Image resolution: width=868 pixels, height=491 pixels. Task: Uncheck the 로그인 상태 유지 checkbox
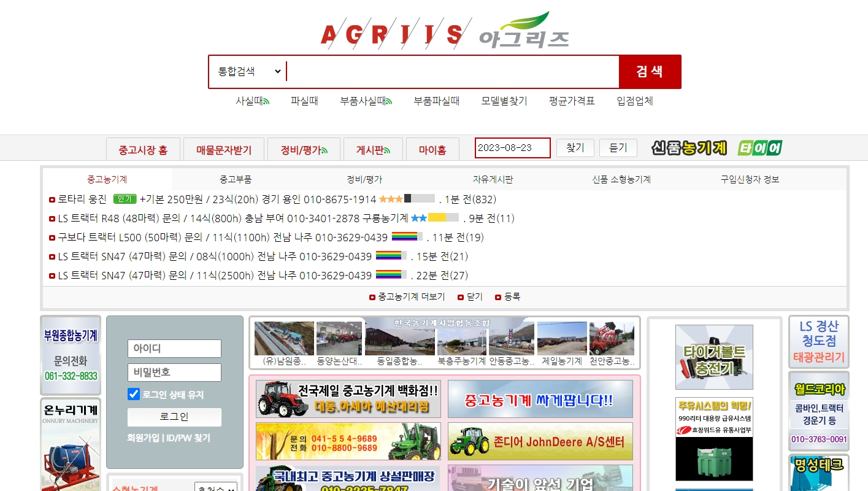(x=134, y=394)
